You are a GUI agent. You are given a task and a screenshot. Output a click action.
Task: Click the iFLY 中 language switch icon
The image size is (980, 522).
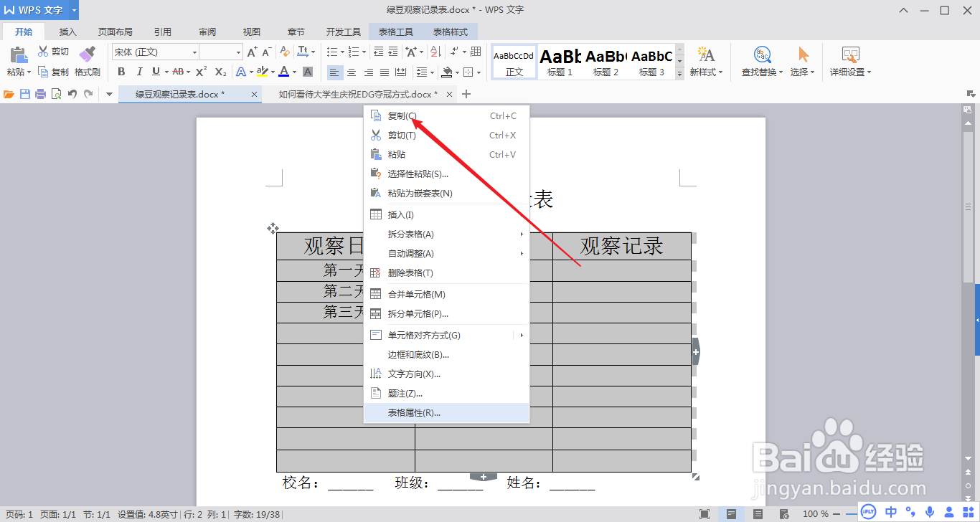pyautogui.click(x=890, y=511)
